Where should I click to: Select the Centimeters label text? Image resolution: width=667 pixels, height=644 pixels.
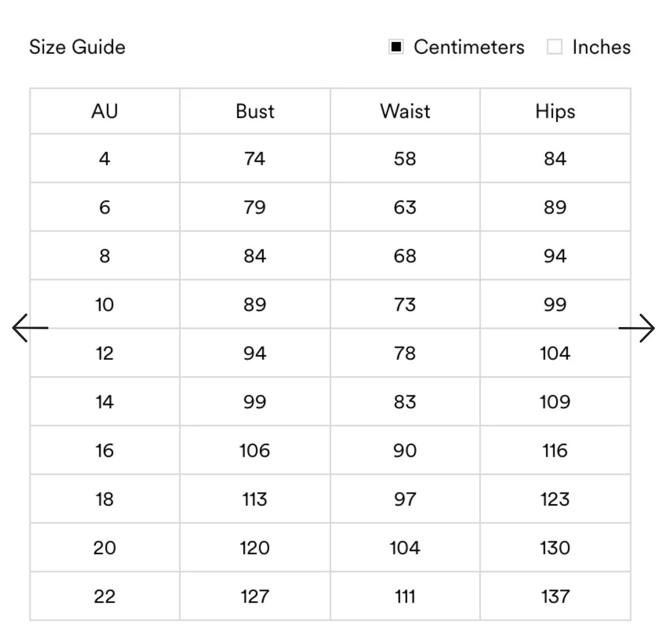coord(469,47)
